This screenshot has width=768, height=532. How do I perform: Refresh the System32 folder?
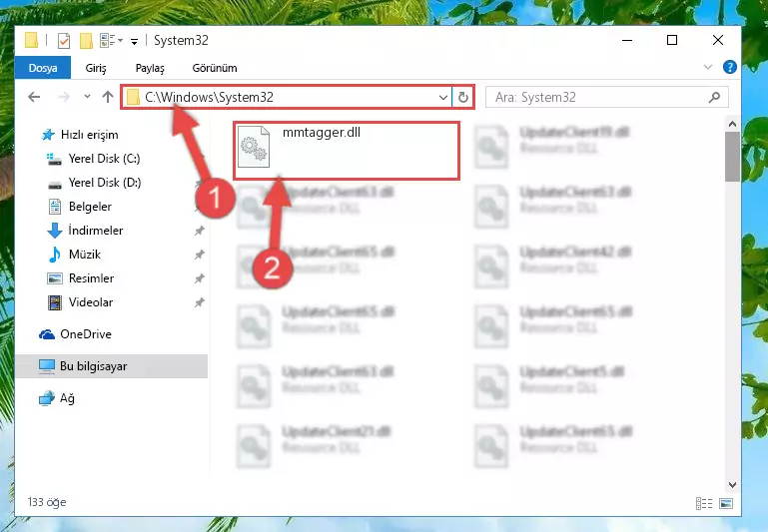pos(462,98)
